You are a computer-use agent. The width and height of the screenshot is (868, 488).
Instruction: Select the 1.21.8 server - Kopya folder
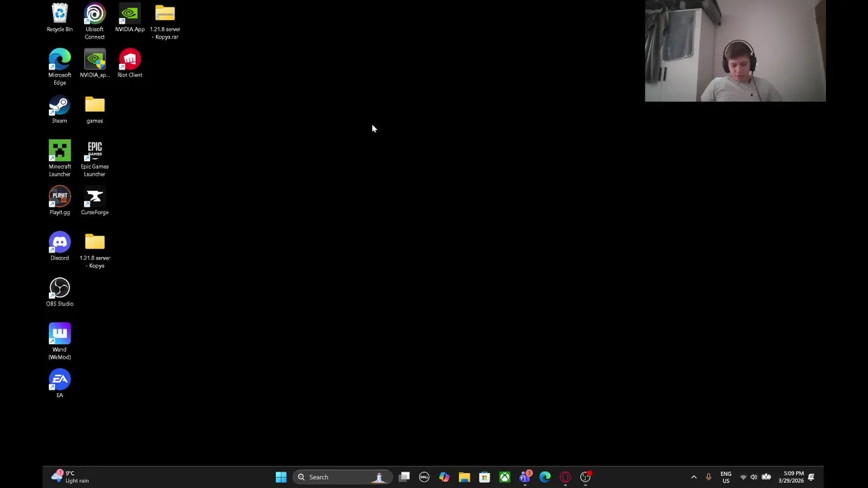pos(95,251)
